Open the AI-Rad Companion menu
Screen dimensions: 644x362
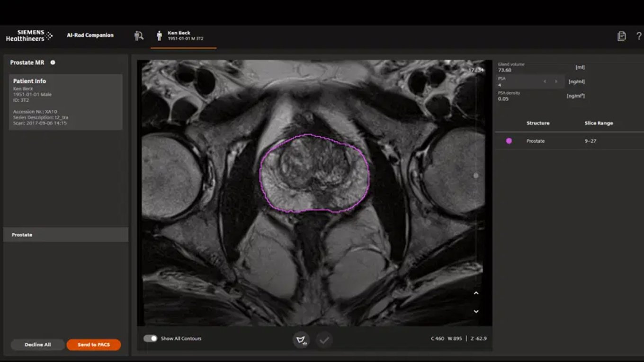[x=90, y=35]
